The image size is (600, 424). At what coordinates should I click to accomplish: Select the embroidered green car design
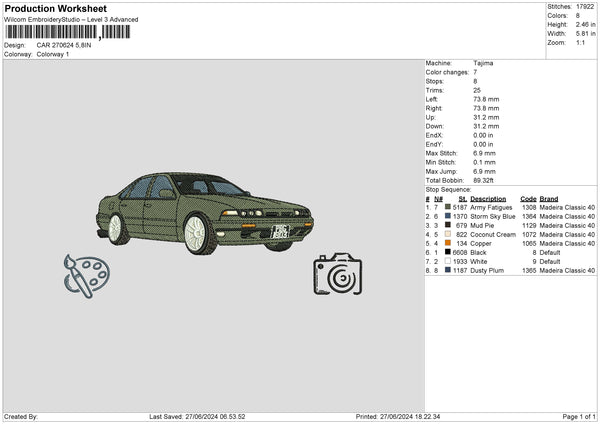205,213
